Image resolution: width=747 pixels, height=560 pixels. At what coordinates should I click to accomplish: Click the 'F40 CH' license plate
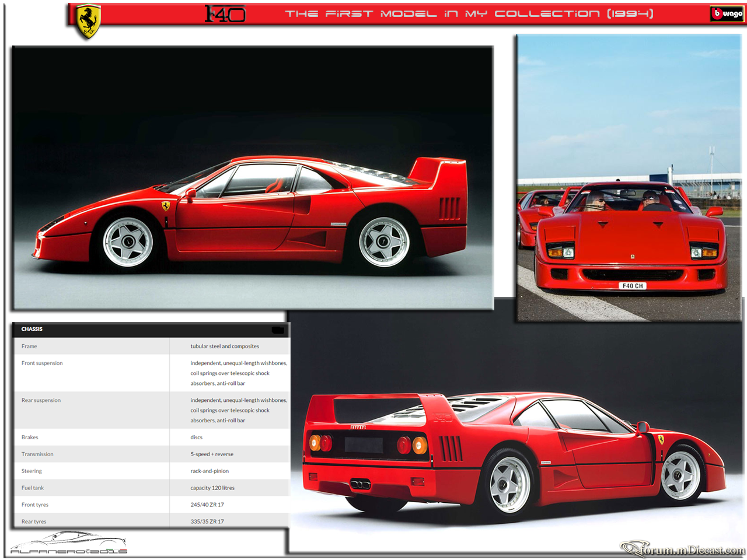(x=633, y=286)
